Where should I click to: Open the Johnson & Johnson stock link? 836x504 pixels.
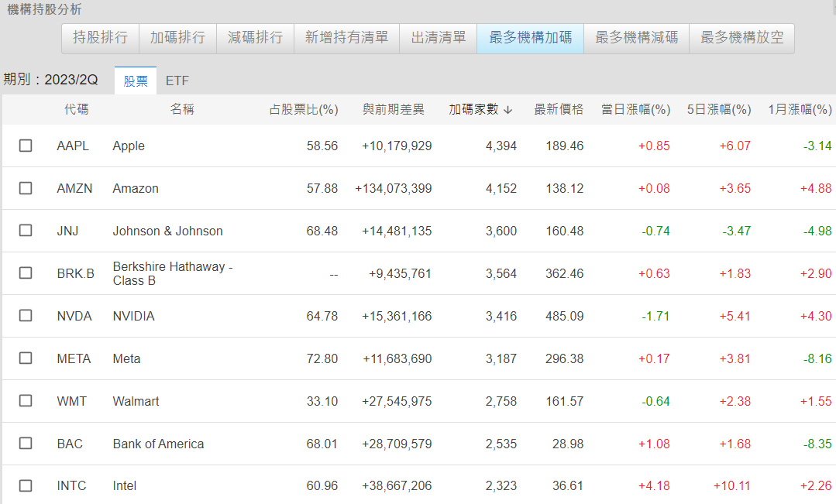pos(167,231)
